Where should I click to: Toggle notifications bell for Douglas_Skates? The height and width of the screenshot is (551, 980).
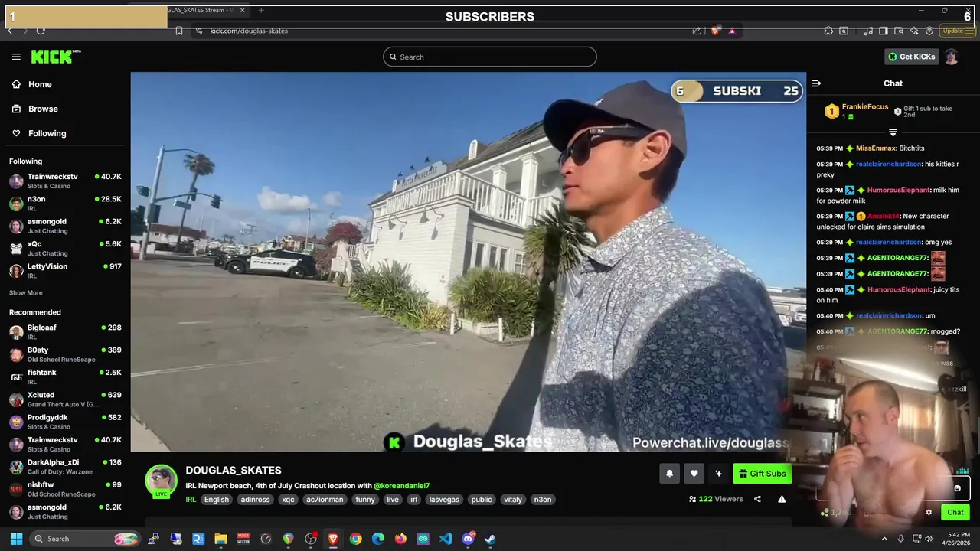pyautogui.click(x=669, y=474)
